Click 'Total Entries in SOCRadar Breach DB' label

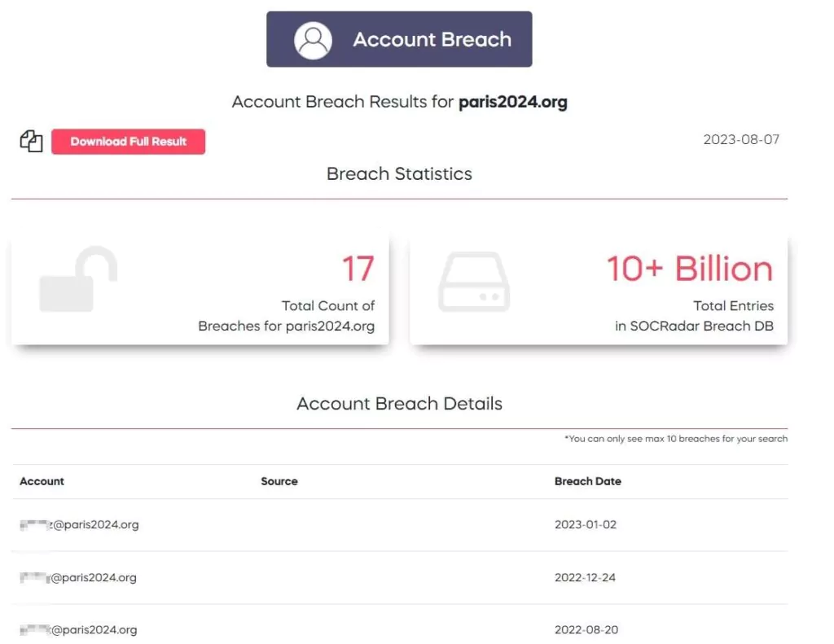(694, 316)
